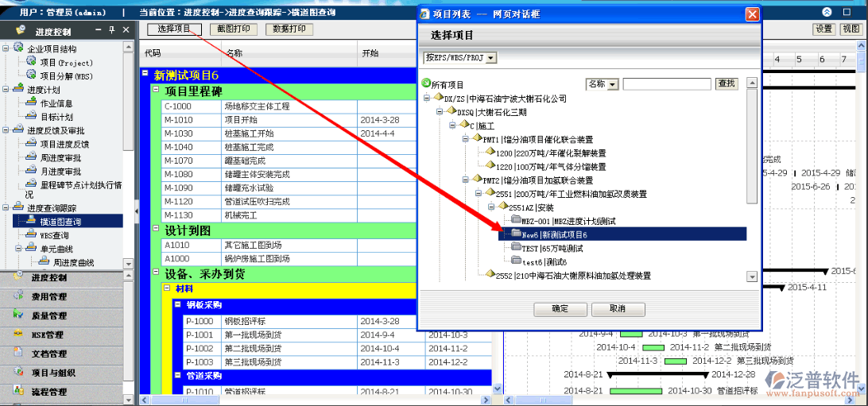Select 作业信息 in the navigation tree
The width and height of the screenshot is (868, 406).
tap(56, 103)
